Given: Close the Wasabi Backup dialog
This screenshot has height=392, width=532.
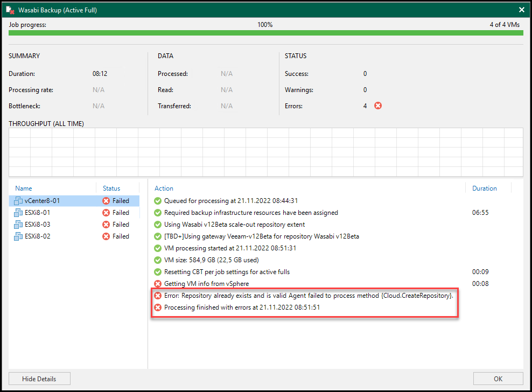Looking at the screenshot, I should pyautogui.click(x=522, y=10).
